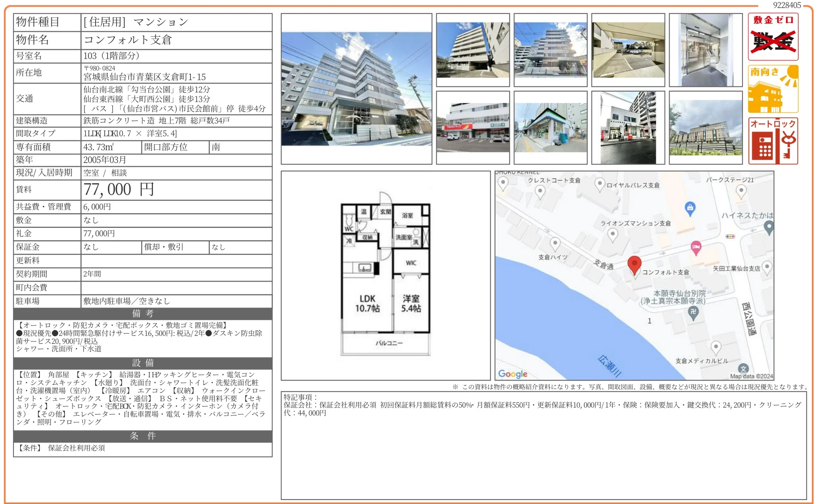Click the 支倉メディカルビル map pin
The height and width of the screenshot is (504, 819).
715,347
